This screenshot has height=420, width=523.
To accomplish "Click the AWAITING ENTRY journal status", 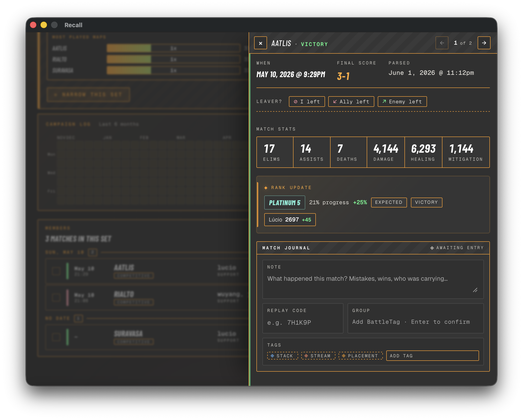I will pyautogui.click(x=457, y=248).
